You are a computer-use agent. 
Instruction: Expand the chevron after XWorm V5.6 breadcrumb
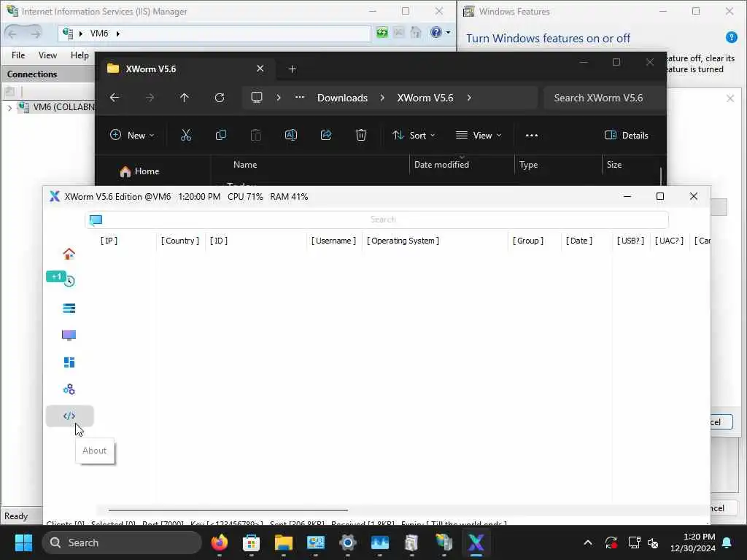pyautogui.click(x=469, y=98)
